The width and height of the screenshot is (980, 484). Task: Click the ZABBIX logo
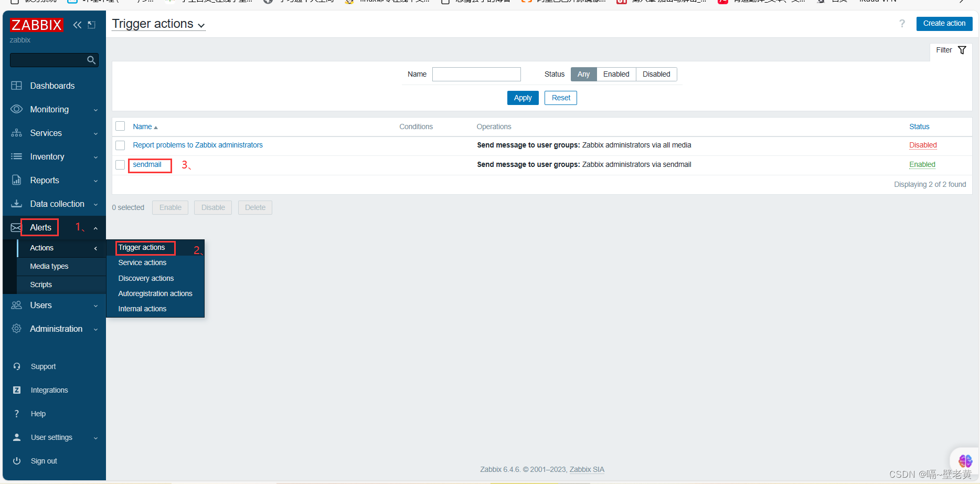[x=37, y=25]
